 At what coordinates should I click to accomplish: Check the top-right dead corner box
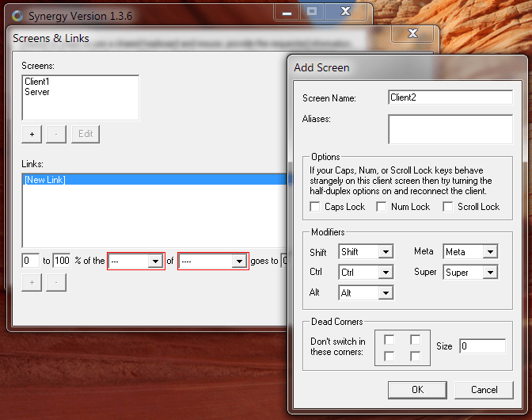pyautogui.click(x=416, y=339)
